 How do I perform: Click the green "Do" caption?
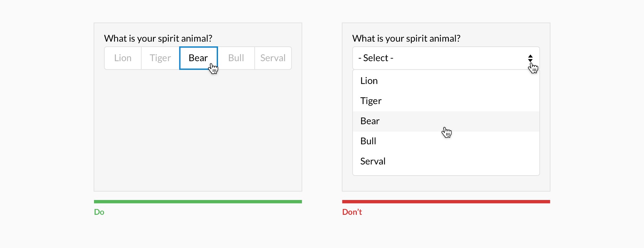tap(99, 212)
